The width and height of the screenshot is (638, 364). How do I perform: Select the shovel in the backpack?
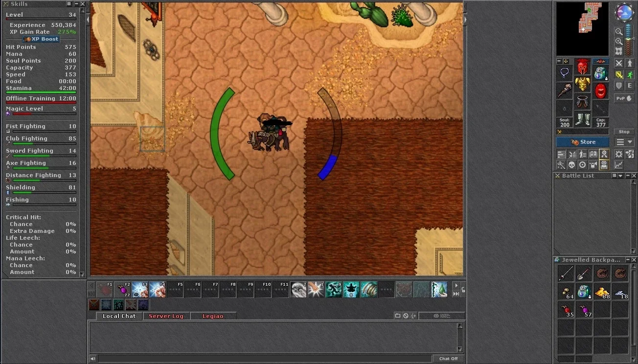click(584, 273)
